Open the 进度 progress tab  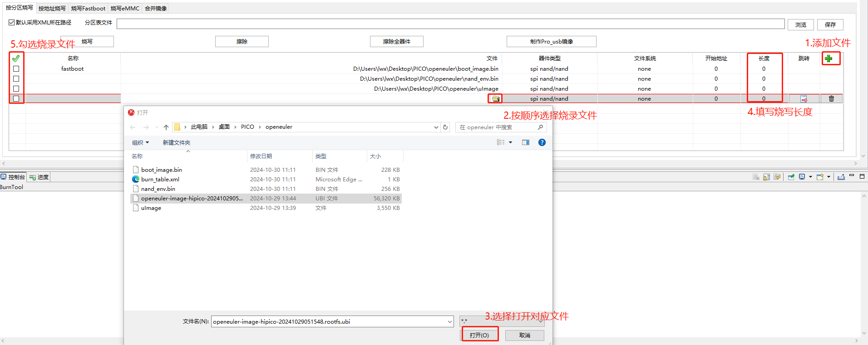point(39,177)
